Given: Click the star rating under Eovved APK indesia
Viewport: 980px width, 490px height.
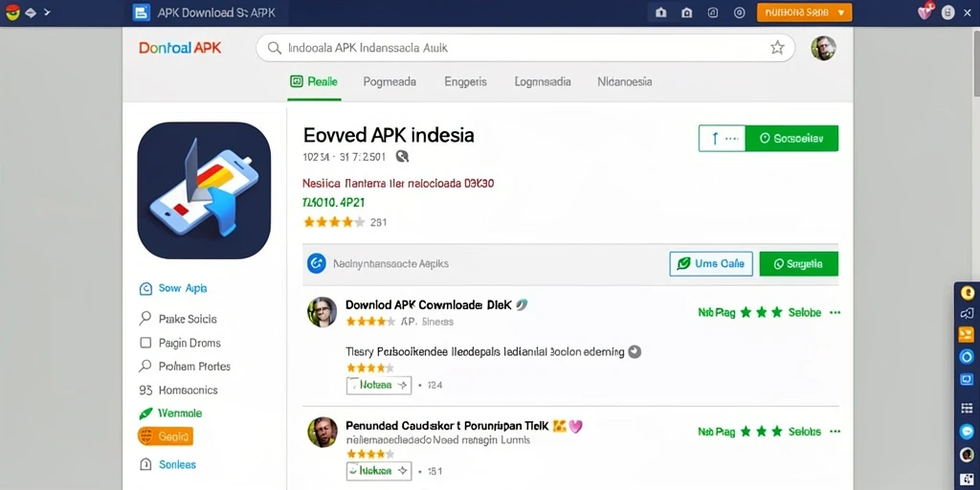Looking at the screenshot, I should point(334,222).
